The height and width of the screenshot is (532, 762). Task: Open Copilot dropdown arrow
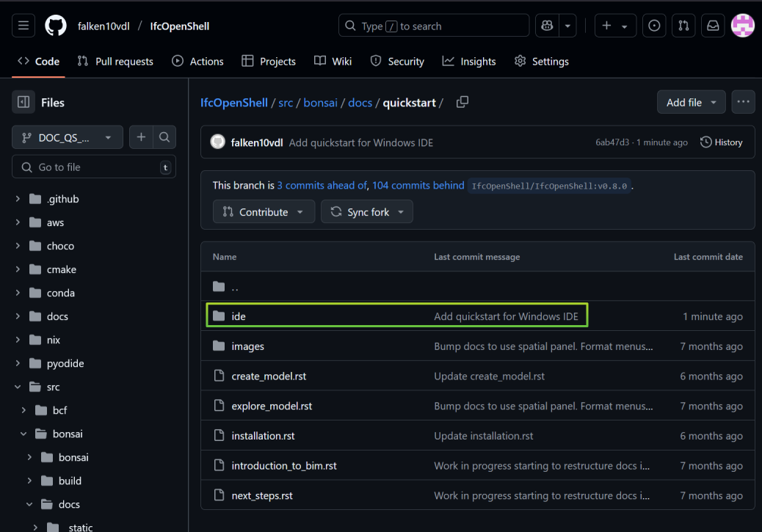(567, 26)
